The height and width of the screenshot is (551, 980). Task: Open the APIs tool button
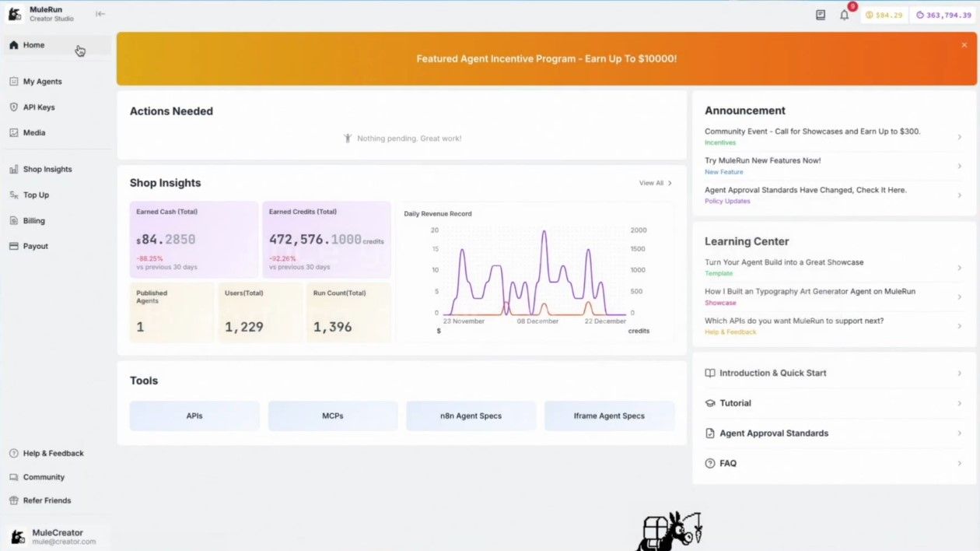click(x=194, y=416)
